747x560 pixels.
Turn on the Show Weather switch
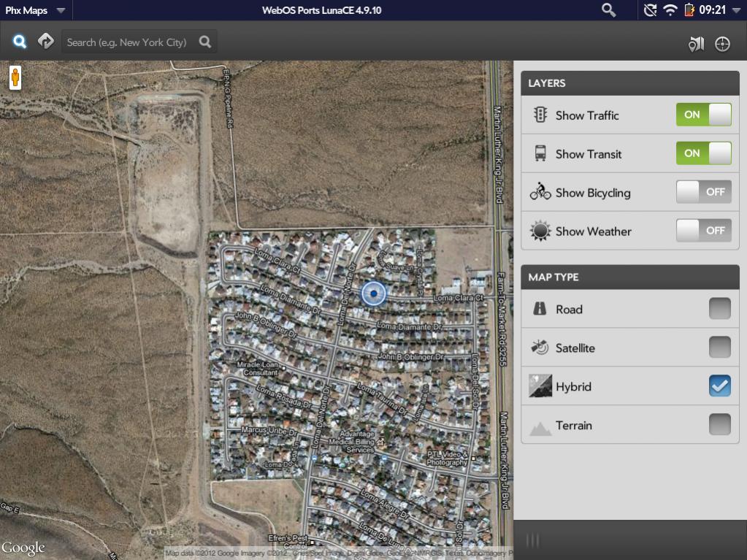click(x=703, y=231)
